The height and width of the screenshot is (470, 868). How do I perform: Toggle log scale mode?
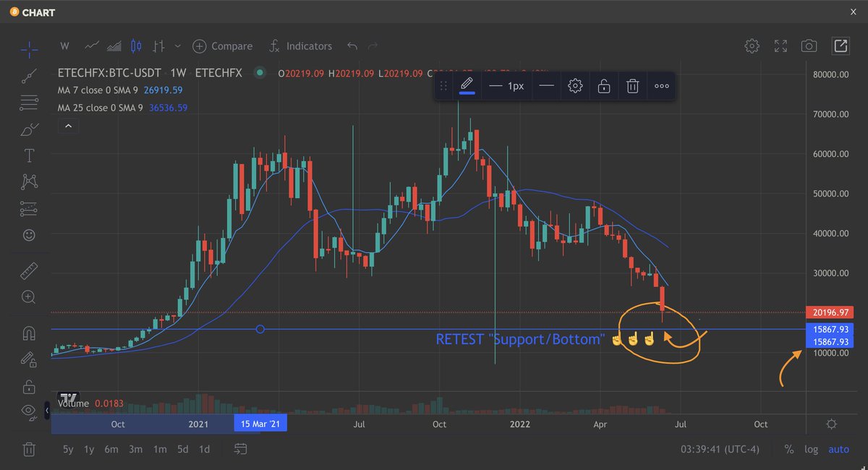[x=812, y=450]
